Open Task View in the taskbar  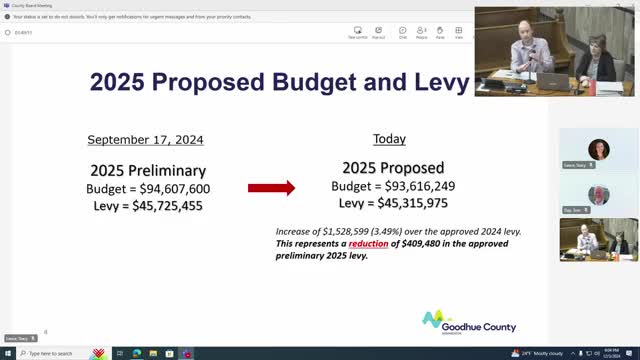(120, 353)
